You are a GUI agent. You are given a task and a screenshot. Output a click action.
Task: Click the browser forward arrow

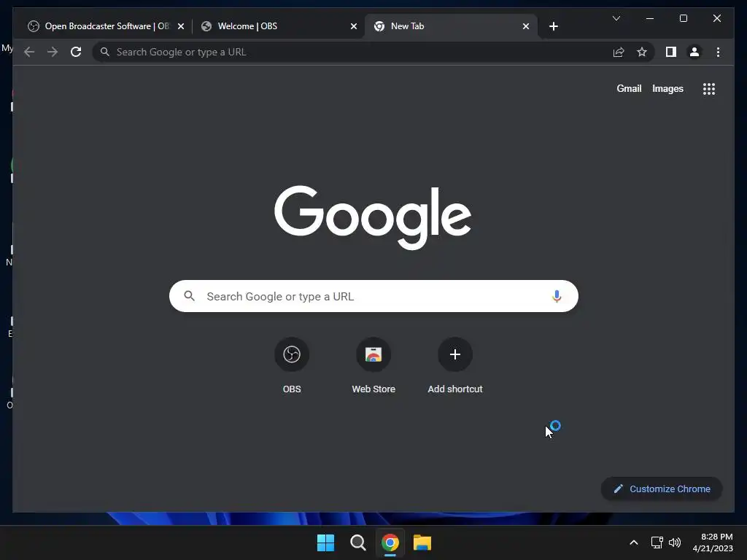pos(53,52)
